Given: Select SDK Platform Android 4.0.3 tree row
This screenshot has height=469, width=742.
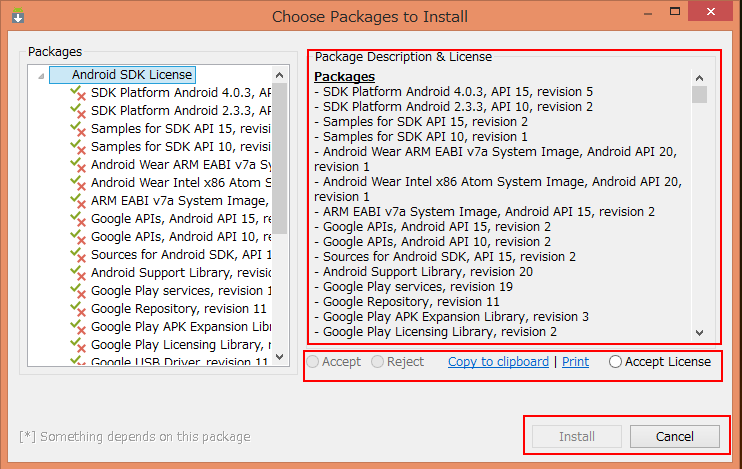Looking at the screenshot, I should pyautogui.click(x=181, y=93).
